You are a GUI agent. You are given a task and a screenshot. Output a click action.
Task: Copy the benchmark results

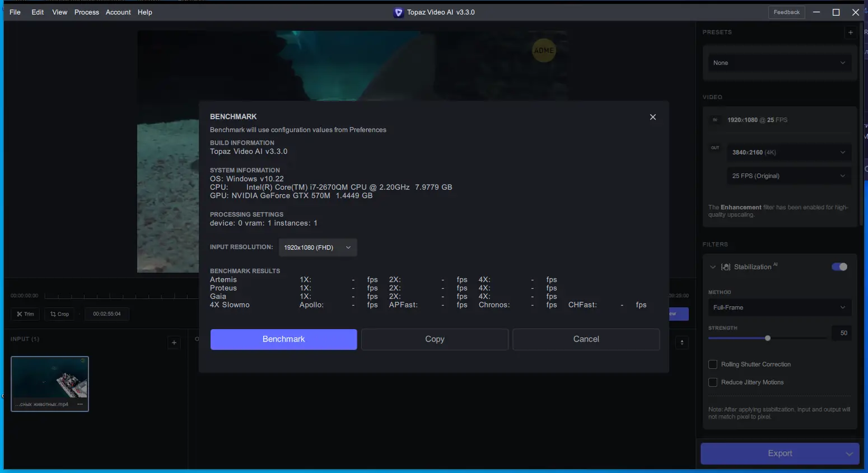(435, 339)
